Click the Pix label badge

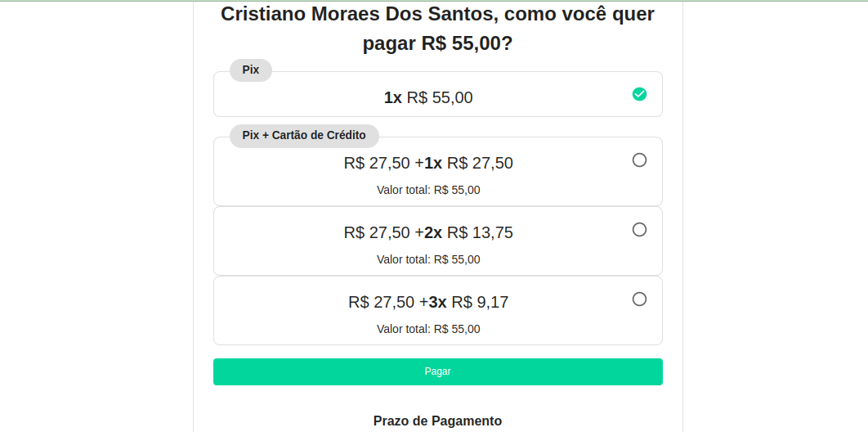point(251,70)
